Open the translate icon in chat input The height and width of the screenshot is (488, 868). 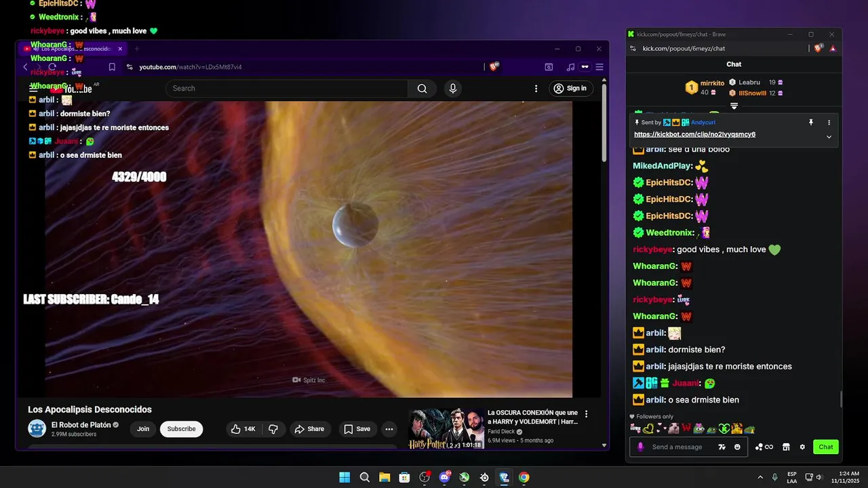coord(722,447)
